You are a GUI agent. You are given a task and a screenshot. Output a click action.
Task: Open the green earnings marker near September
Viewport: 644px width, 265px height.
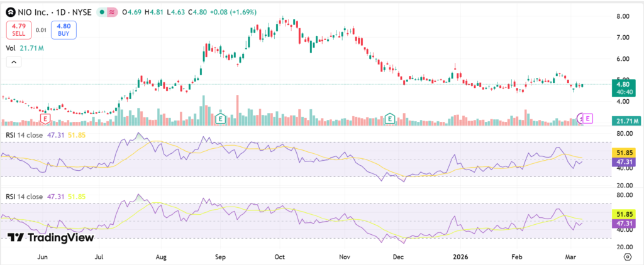(x=220, y=118)
